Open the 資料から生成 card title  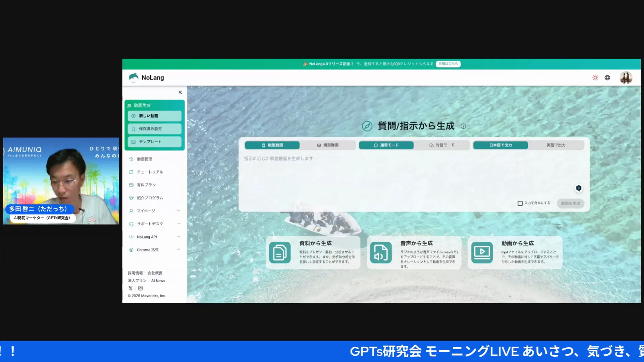315,243
